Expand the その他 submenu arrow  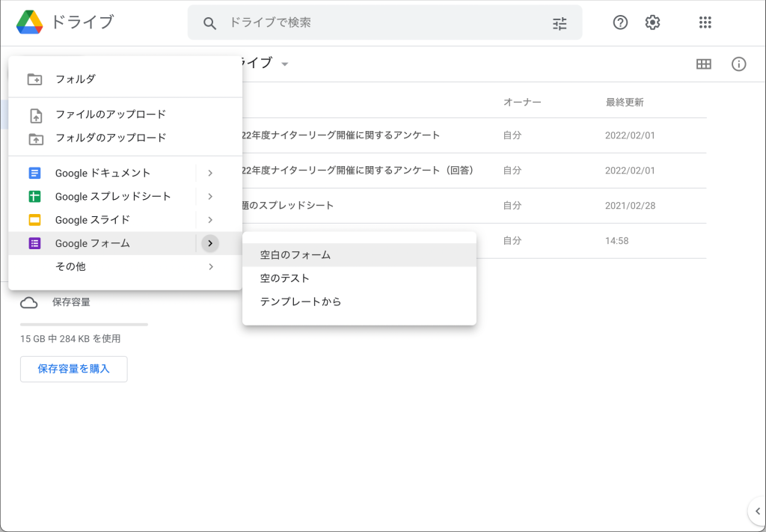210,266
